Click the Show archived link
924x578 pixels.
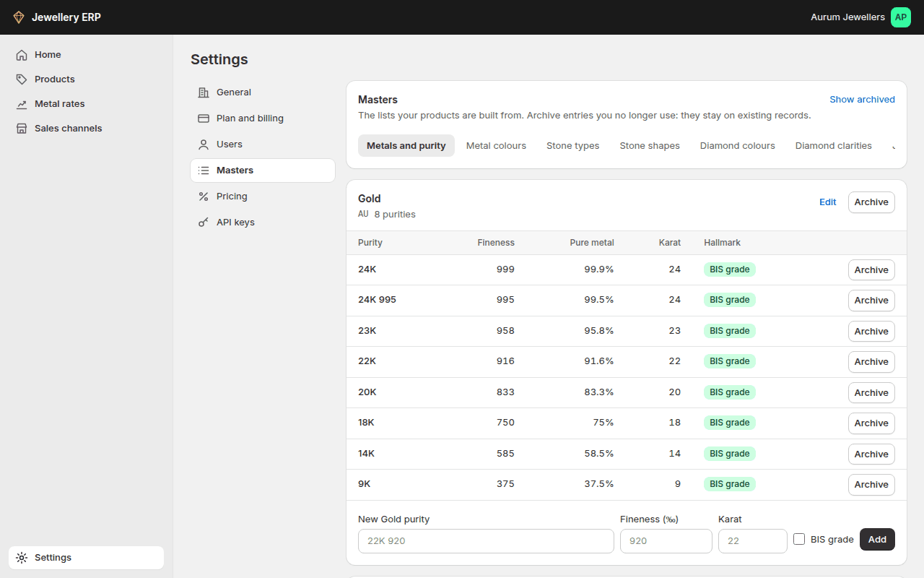pyautogui.click(x=862, y=100)
